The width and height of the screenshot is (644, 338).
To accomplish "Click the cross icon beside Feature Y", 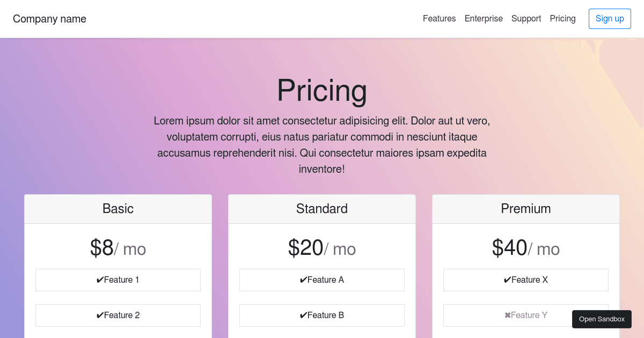I will (507, 315).
